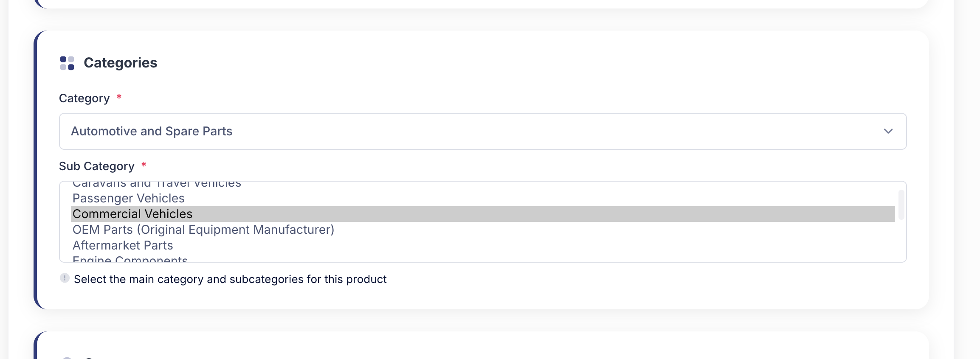Select the highlighted Commercial Vehicles option
The image size is (980, 359).
coord(132,214)
